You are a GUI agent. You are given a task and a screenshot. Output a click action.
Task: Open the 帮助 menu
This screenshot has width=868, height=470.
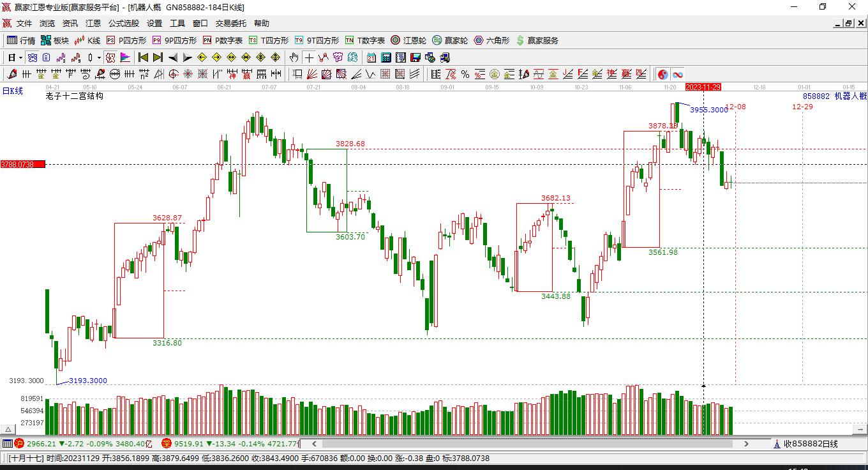click(x=262, y=24)
